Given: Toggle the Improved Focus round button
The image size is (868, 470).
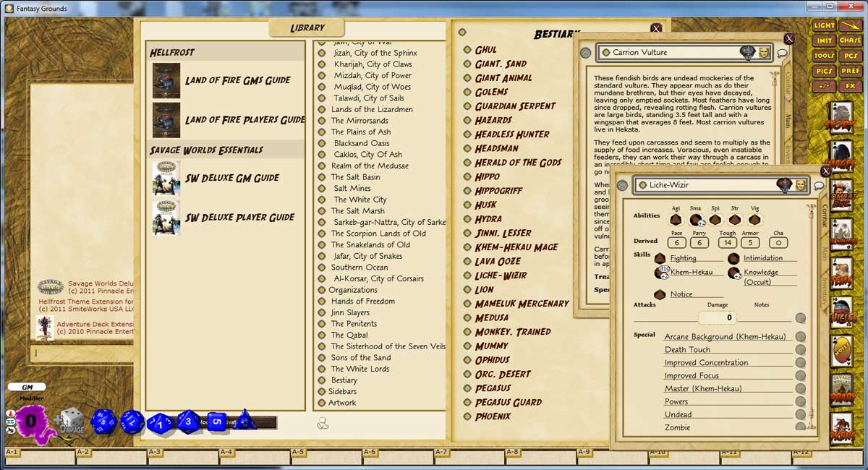Looking at the screenshot, I should (801, 375).
